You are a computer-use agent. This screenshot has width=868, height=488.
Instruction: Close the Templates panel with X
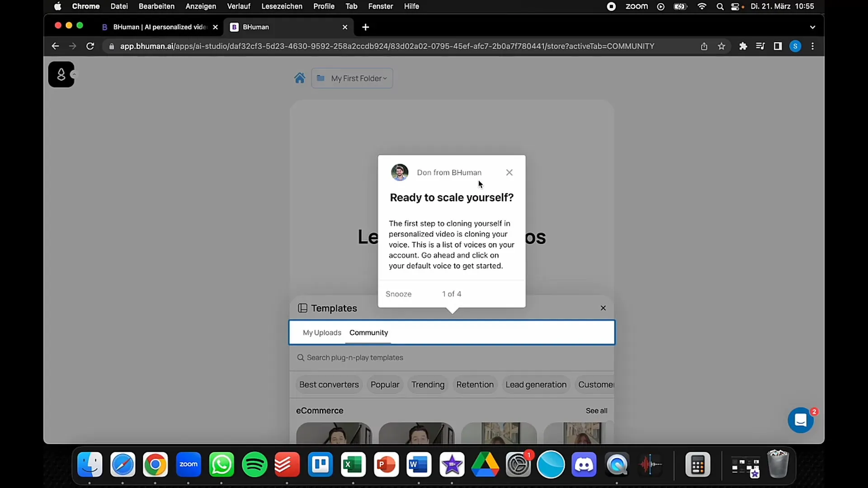[x=604, y=308]
